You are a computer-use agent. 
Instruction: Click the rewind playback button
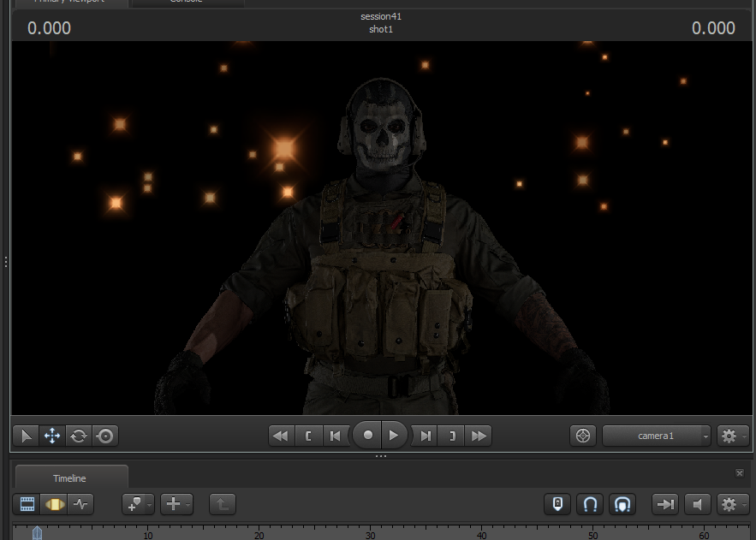click(x=280, y=436)
